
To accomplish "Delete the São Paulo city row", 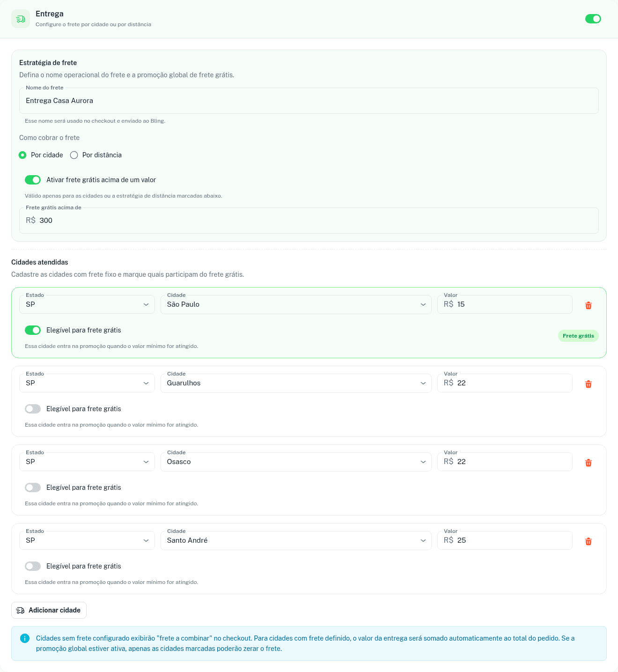I will (x=589, y=305).
